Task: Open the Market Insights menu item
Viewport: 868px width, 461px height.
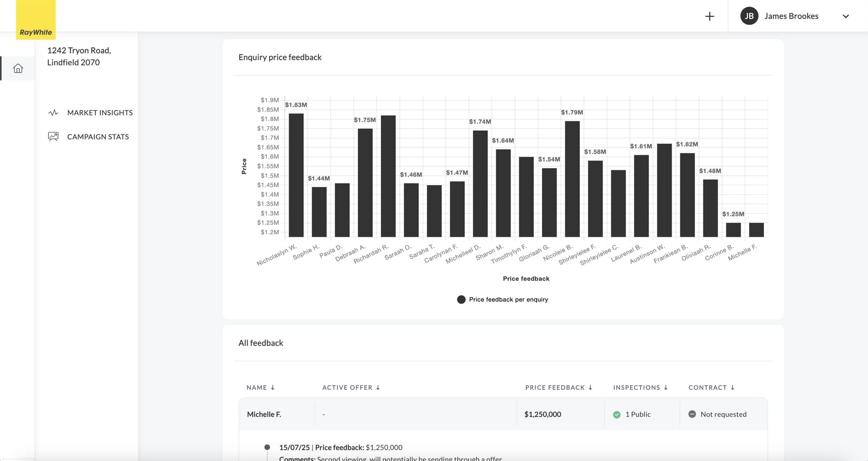Action: click(100, 113)
